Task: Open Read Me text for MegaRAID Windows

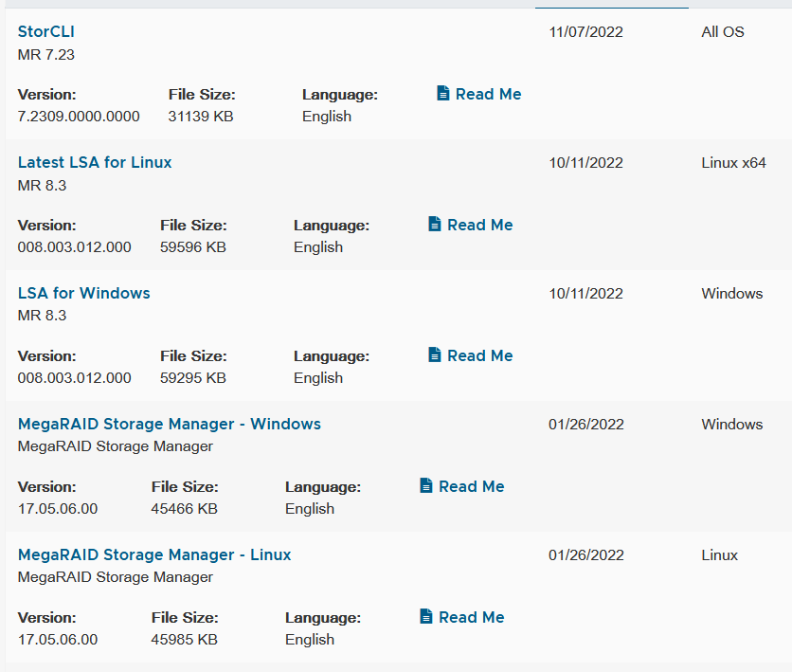Action: point(471,486)
